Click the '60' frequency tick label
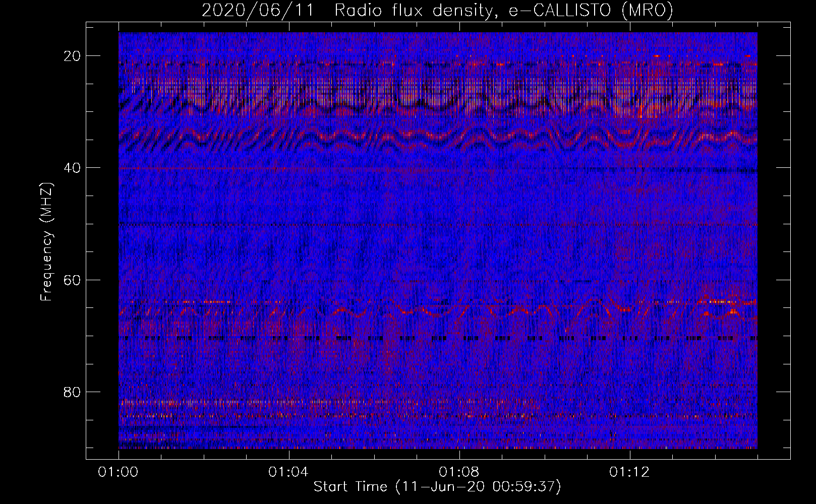Image resolution: width=816 pixels, height=504 pixels. coord(73,280)
